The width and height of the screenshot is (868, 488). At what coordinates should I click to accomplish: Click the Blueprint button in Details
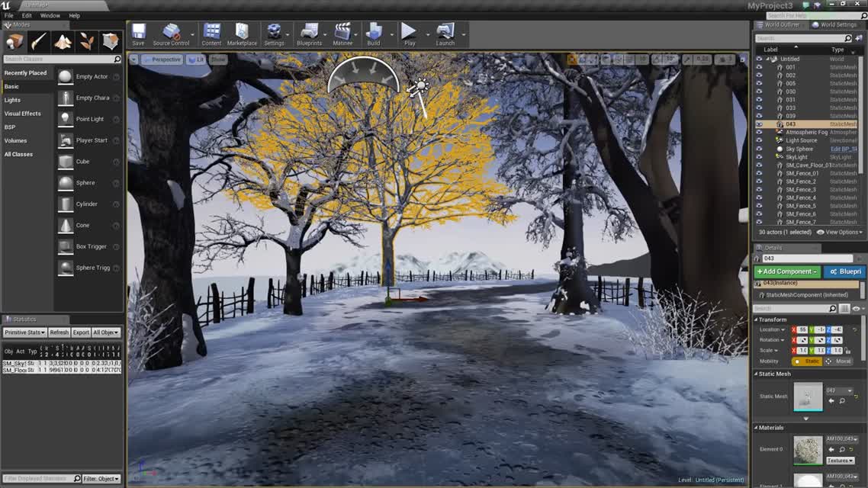click(x=845, y=271)
